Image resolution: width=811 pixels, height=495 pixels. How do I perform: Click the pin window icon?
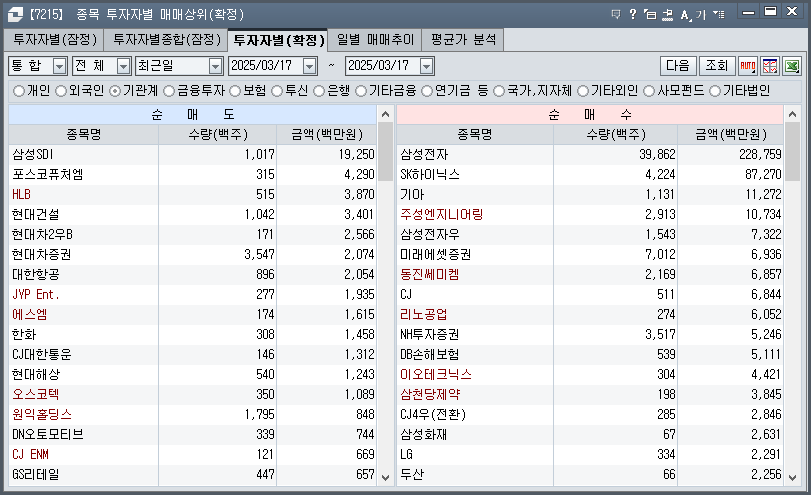668,14
